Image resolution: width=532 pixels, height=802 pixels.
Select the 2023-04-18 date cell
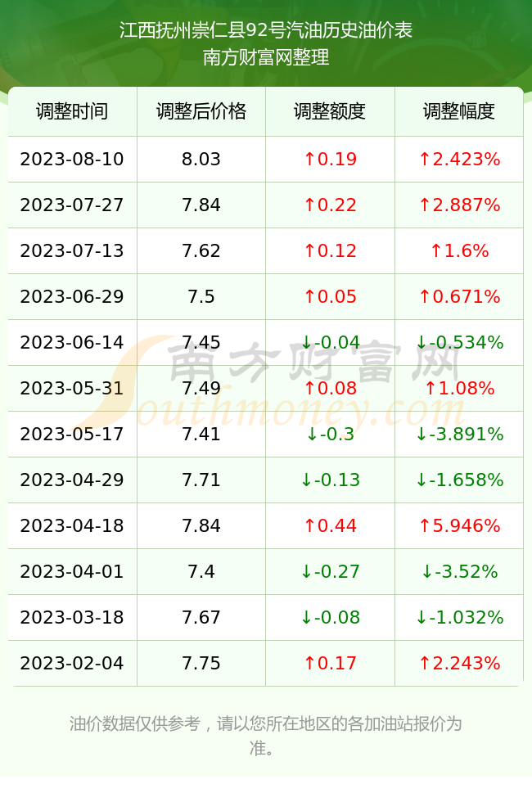pyautogui.click(x=72, y=525)
